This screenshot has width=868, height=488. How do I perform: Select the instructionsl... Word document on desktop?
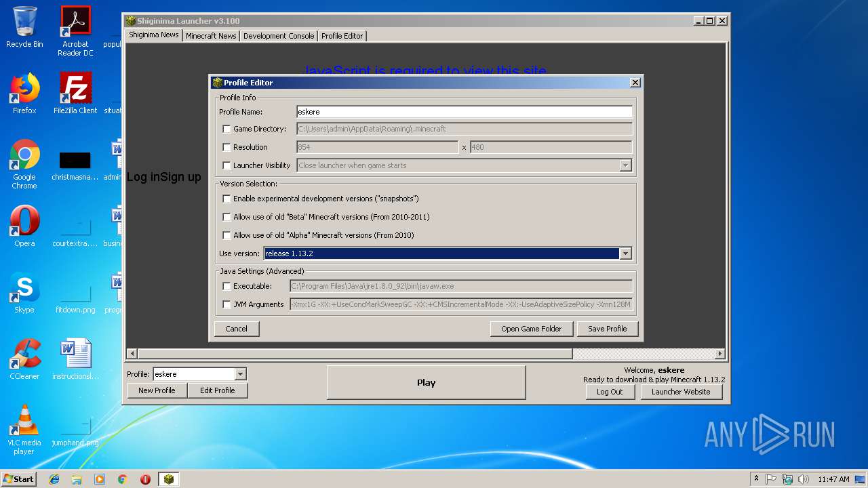click(75, 359)
